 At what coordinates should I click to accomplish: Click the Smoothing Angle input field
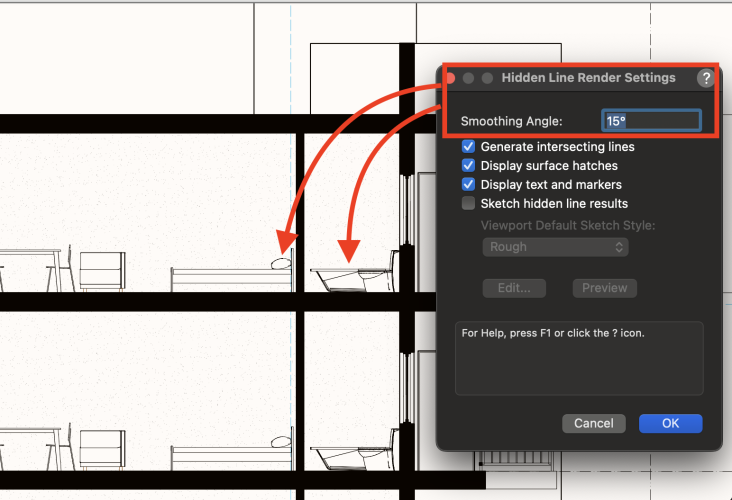[x=651, y=121]
